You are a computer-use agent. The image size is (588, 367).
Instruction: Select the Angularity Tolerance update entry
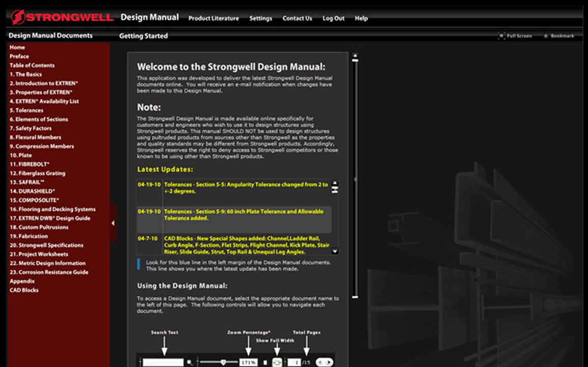tap(234, 192)
